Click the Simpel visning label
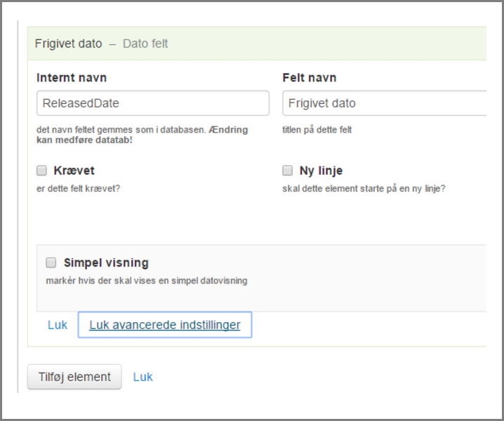The image size is (504, 421). 106,263
